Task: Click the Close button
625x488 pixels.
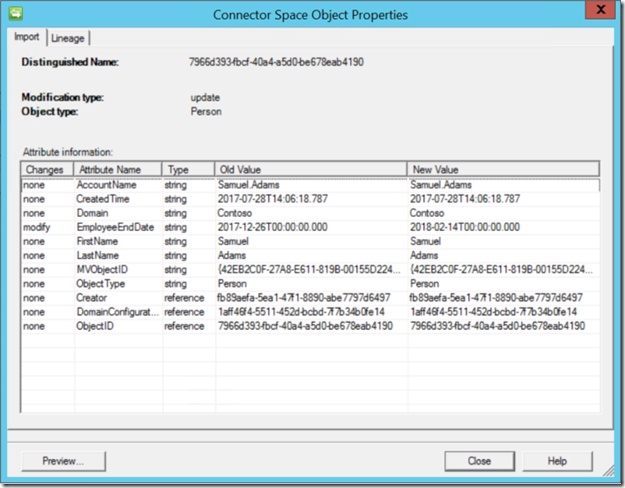Action: point(480,461)
